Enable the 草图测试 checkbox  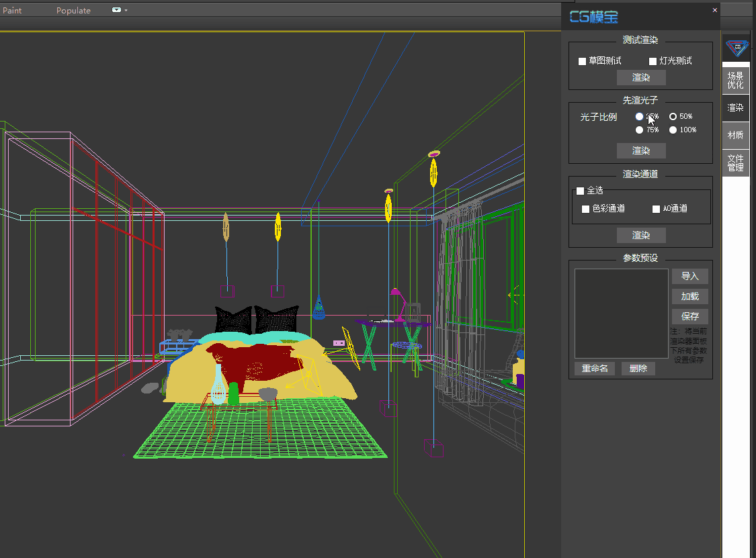[583, 61]
